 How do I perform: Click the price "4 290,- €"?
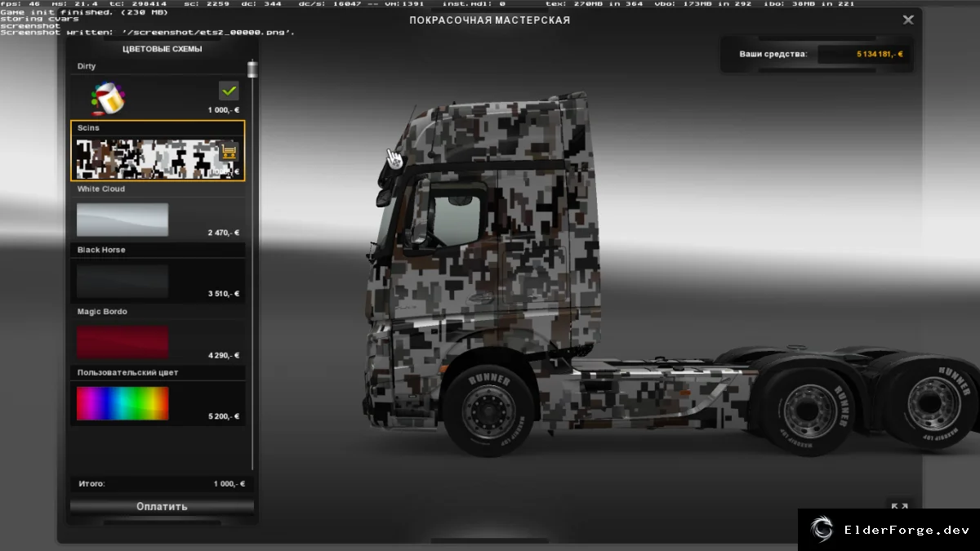coord(224,355)
